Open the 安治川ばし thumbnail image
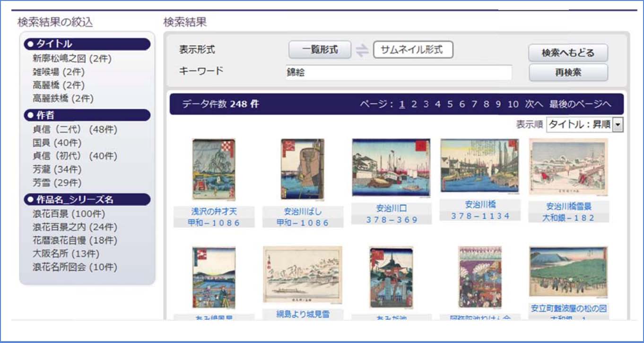This screenshot has height=343, width=644. (303, 169)
